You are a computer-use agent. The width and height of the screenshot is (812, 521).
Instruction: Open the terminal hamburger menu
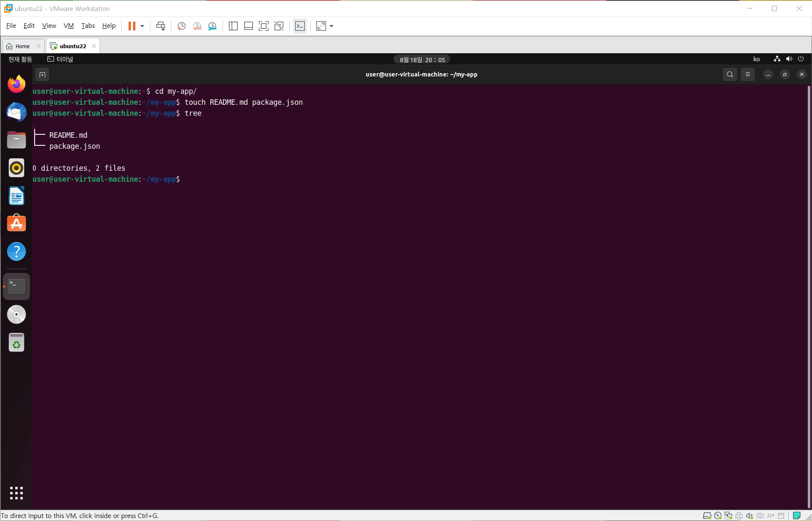747,75
